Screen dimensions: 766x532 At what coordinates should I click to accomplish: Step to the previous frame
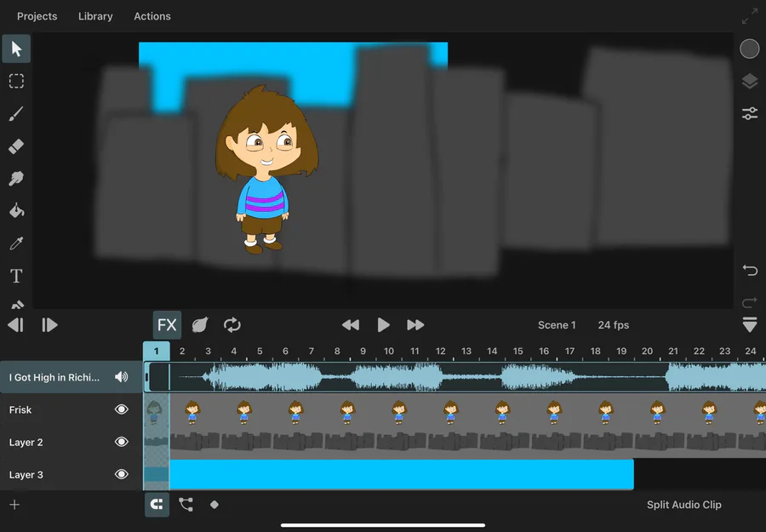tap(16, 325)
